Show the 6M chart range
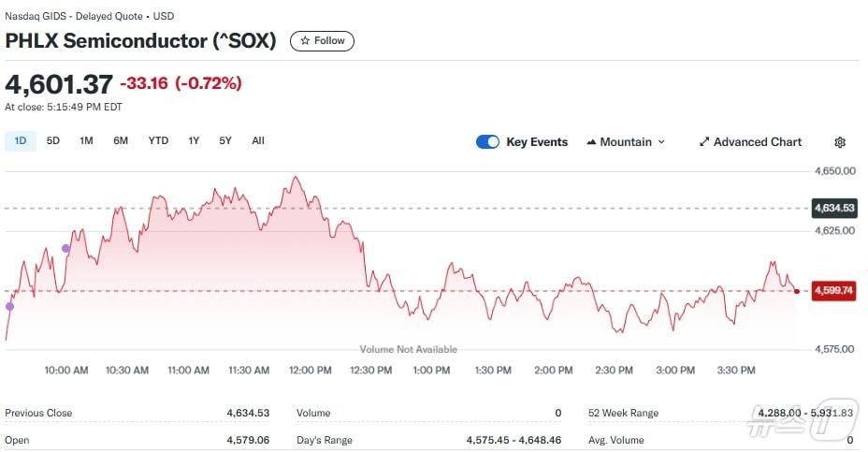This screenshot has height=452, width=868. tap(121, 141)
